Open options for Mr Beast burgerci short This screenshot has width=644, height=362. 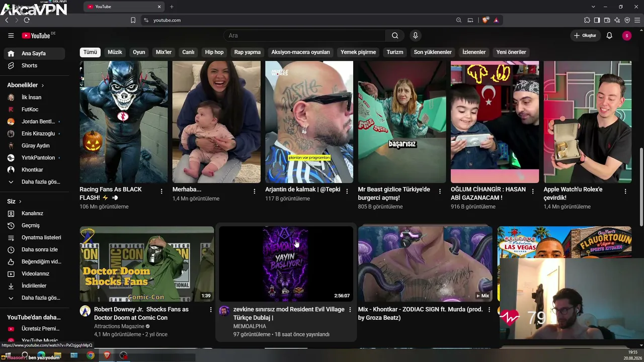point(440,192)
